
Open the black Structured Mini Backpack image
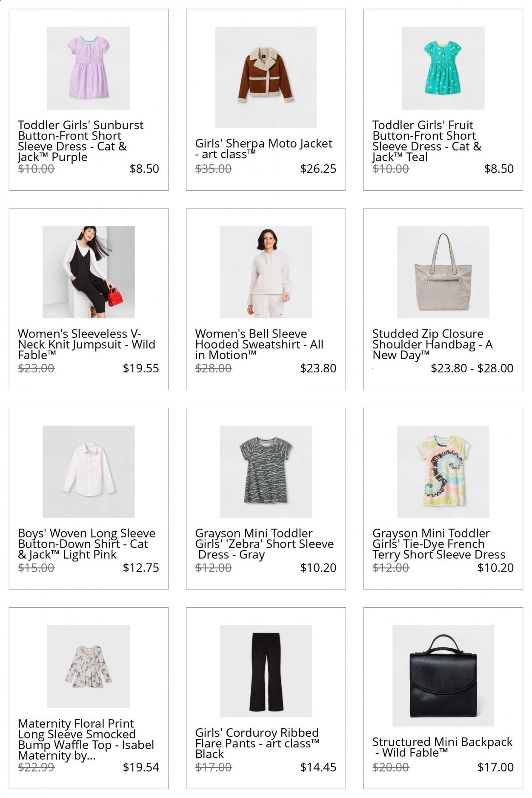pos(443,675)
